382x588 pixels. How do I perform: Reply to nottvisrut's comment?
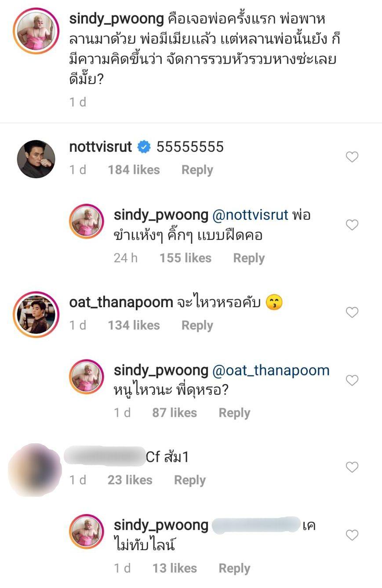click(x=197, y=170)
